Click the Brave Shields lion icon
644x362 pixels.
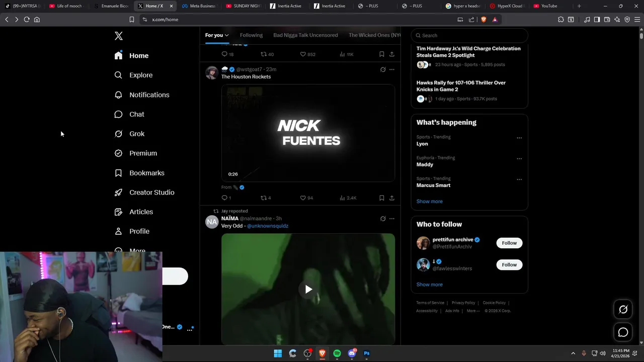click(484, 20)
